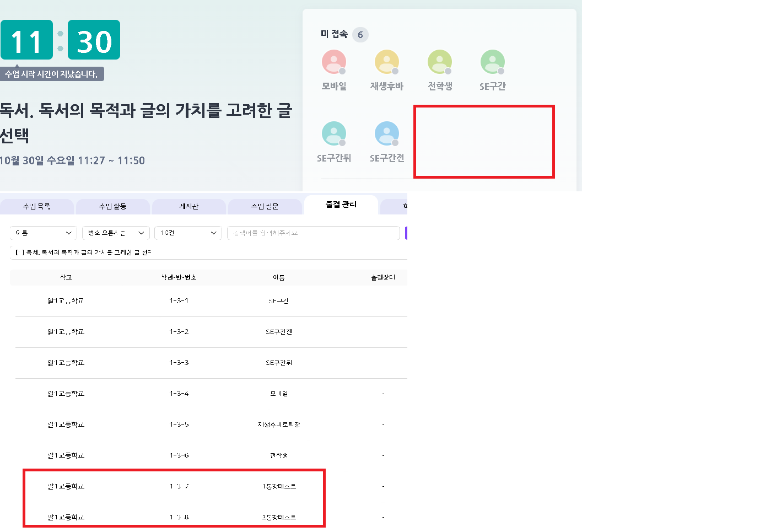The width and height of the screenshot is (776, 532).
Task: Expand the 10건 page size dropdown
Action: pos(188,233)
